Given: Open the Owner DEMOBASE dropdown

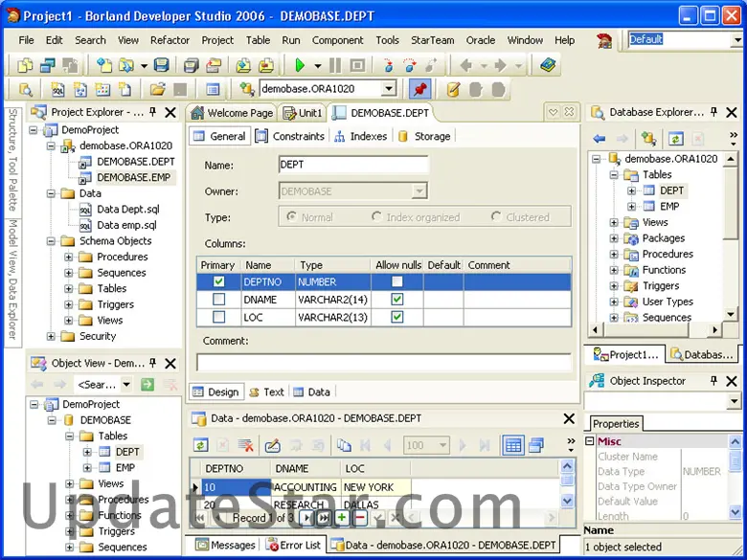Looking at the screenshot, I should pyautogui.click(x=419, y=191).
